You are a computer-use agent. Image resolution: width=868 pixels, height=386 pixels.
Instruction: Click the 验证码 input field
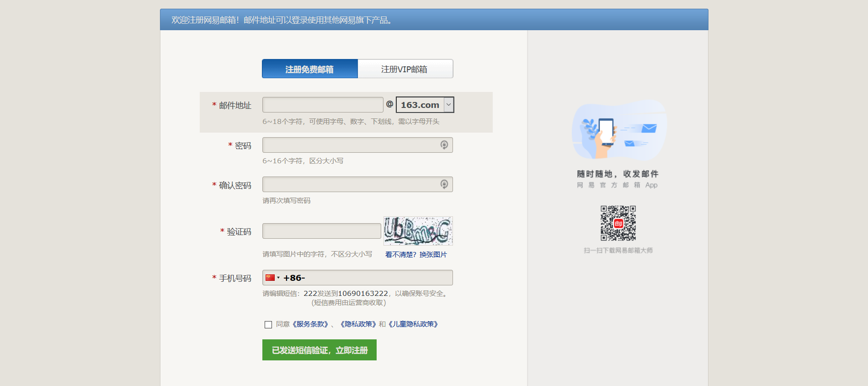(x=322, y=231)
